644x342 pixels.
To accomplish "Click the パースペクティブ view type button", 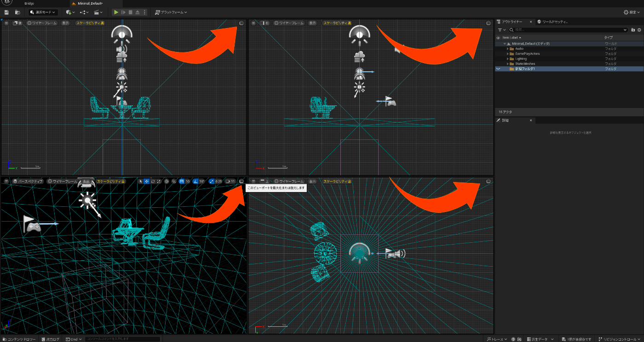I will click(x=28, y=182).
